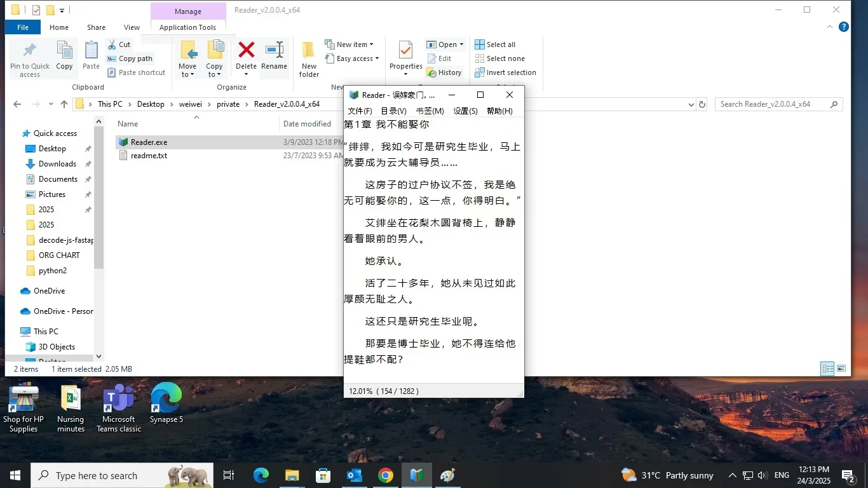Screen dimensions: 868x488
Task: Sort files by Date modified column
Action: tap(307, 124)
